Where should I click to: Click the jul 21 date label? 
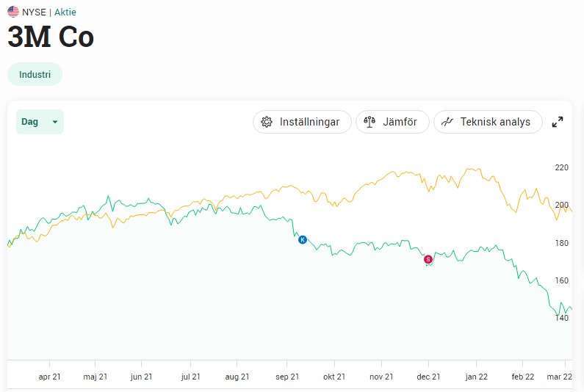pyautogui.click(x=190, y=377)
